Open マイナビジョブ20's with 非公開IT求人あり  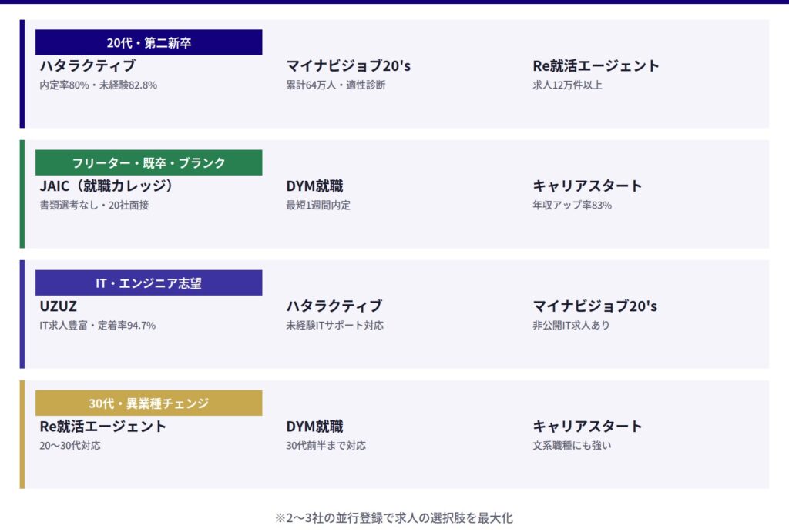click(x=595, y=306)
